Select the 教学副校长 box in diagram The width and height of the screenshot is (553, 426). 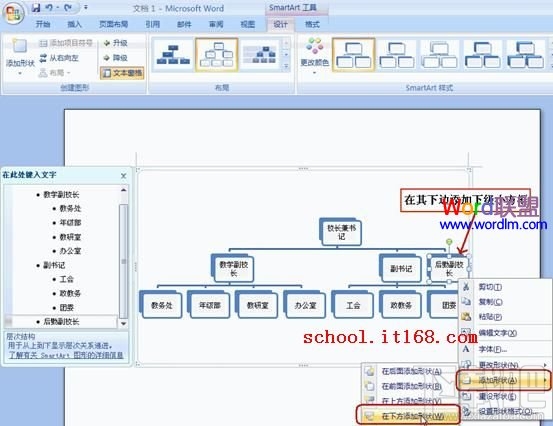233,269
